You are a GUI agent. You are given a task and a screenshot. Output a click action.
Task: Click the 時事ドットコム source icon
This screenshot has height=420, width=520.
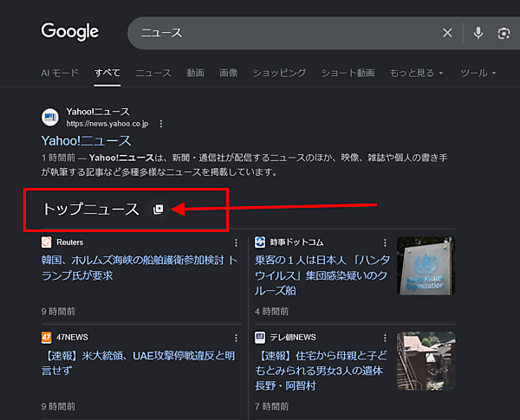click(x=260, y=242)
